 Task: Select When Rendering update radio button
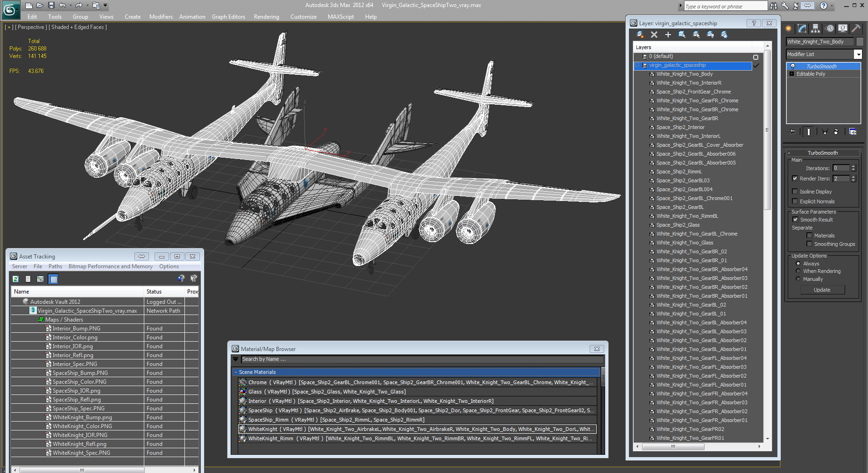click(798, 271)
